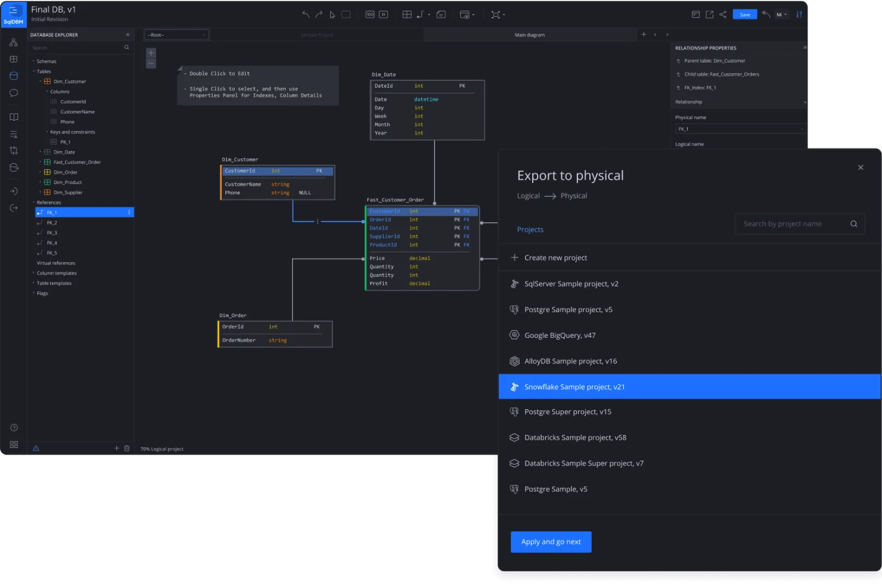This screenshot has width=882, height=588.
Task: Collapse the Tables tree node
Action: (33, 71)
